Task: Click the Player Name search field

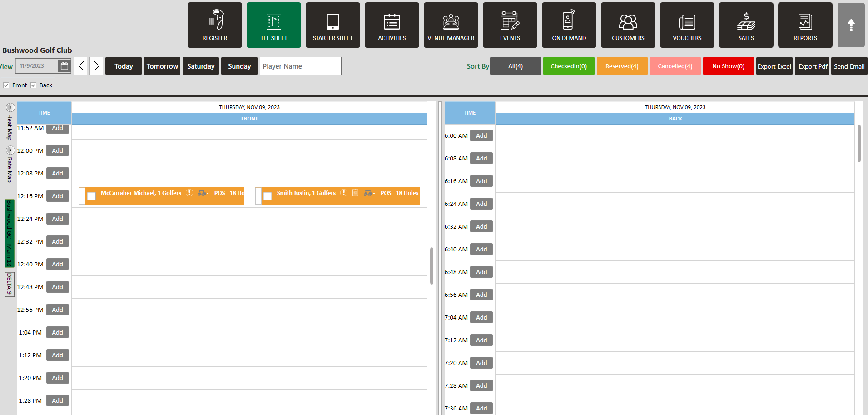Action: 300,66
